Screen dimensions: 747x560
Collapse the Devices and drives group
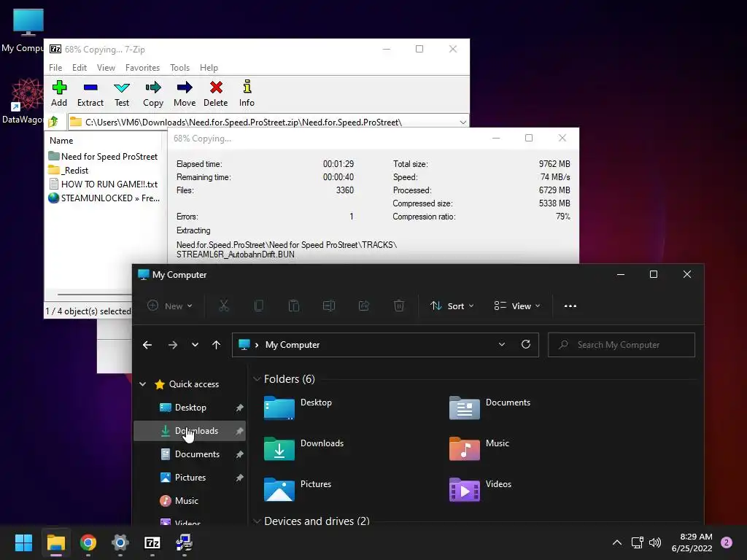click(257, 521)
